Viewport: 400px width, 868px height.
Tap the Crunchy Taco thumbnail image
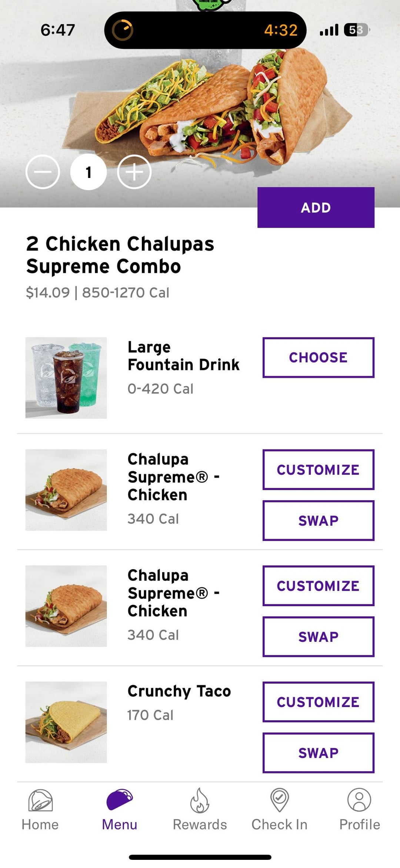(x=66, y=722)
